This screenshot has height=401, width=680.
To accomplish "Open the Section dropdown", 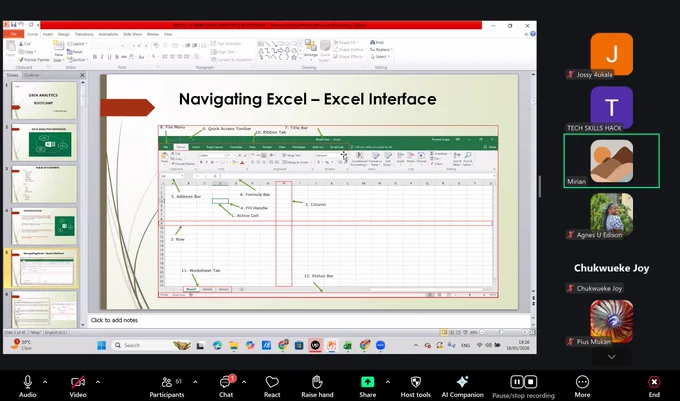I will [x=78, y=59].
